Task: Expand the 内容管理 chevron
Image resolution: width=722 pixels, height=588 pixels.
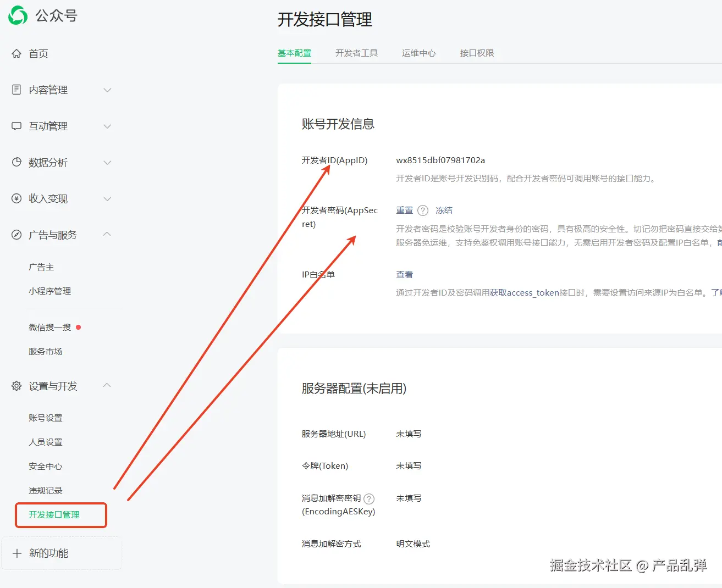Action: [x=107, y=90]
